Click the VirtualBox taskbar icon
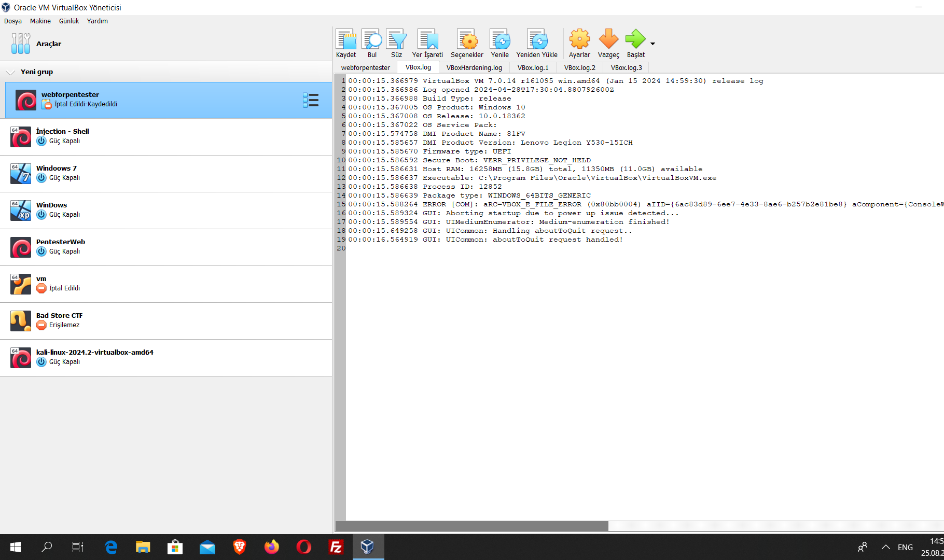The image size is (944, 560). pos(368,547)
